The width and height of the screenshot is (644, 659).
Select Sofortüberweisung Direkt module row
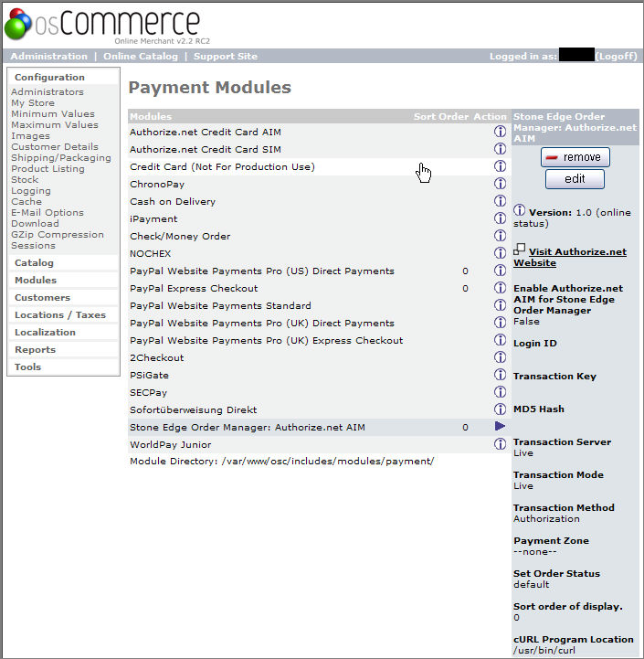[x=320, y=409]
